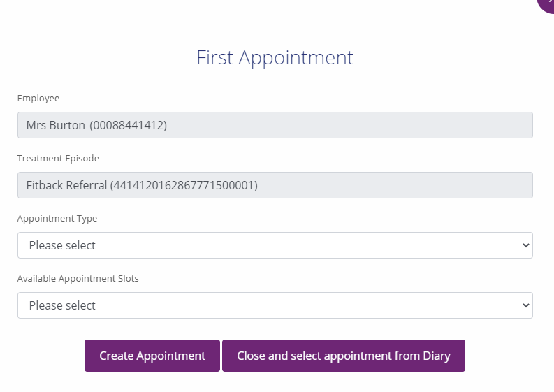The height and width of the screenshot is (392, 554).
Task: Click Close and select appointment from Diary
Action: (x=343, y=356)
